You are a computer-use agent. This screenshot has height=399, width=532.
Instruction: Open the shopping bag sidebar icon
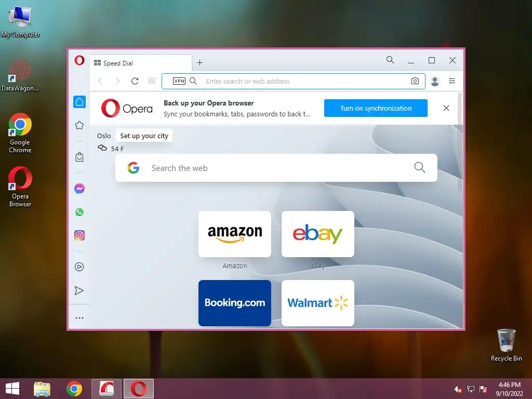(x=79, y=157)
